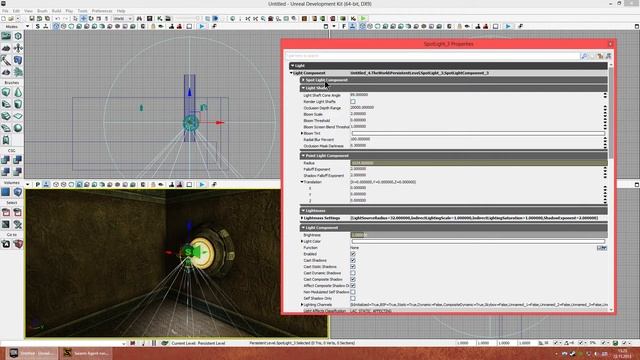Click the undo arrow in main toolbar

pyautogui.click(x=58, y=18)
